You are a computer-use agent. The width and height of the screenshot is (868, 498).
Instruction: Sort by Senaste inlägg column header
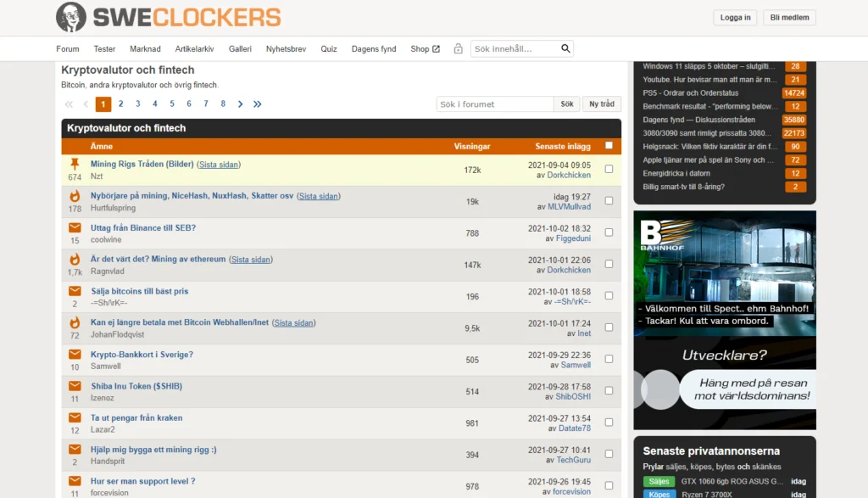click(563, 146)
